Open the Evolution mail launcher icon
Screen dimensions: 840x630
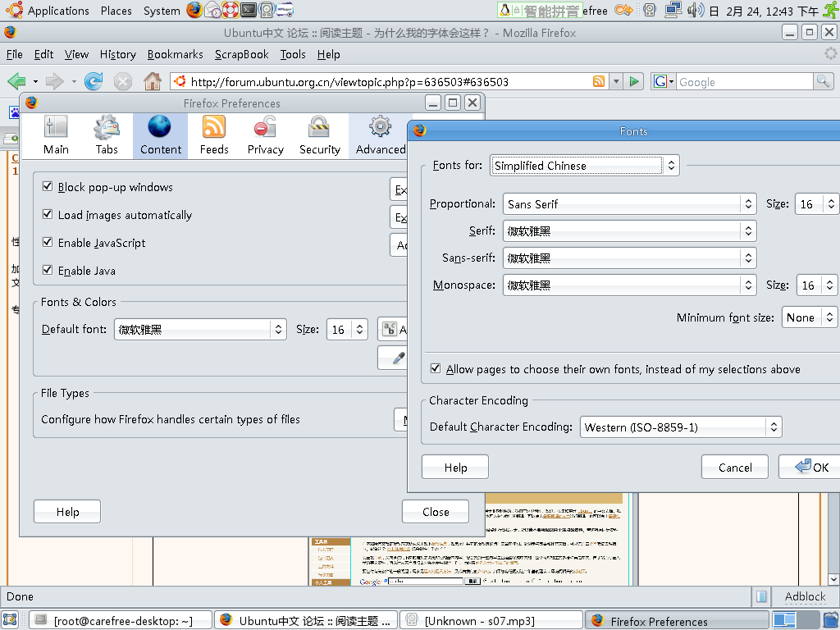click(x=212, y=10)
